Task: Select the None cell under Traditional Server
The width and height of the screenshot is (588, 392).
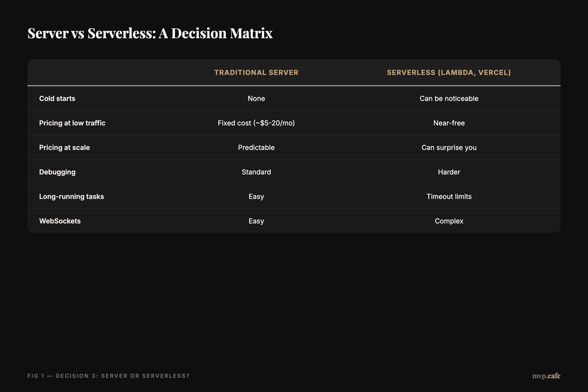Action: (256, 98)
